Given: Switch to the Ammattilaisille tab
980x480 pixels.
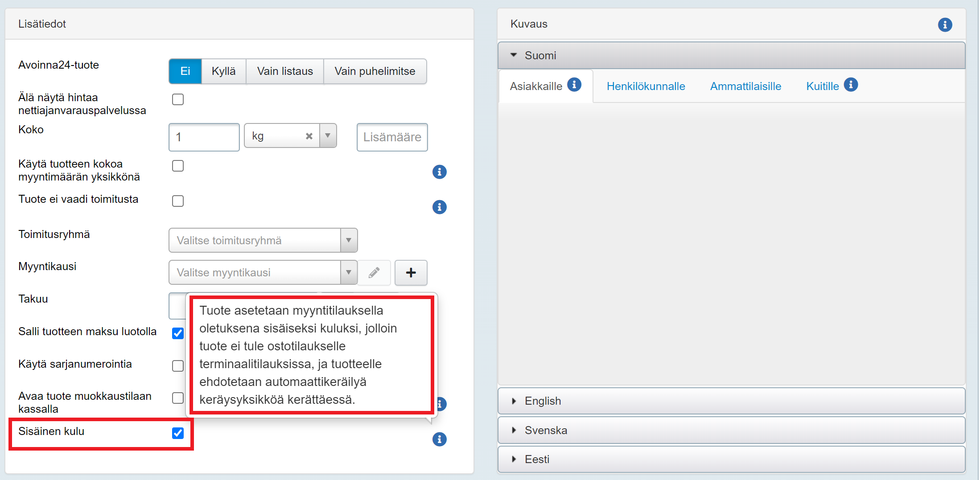Looking at the screenshot, I should [x=745, y=86].
